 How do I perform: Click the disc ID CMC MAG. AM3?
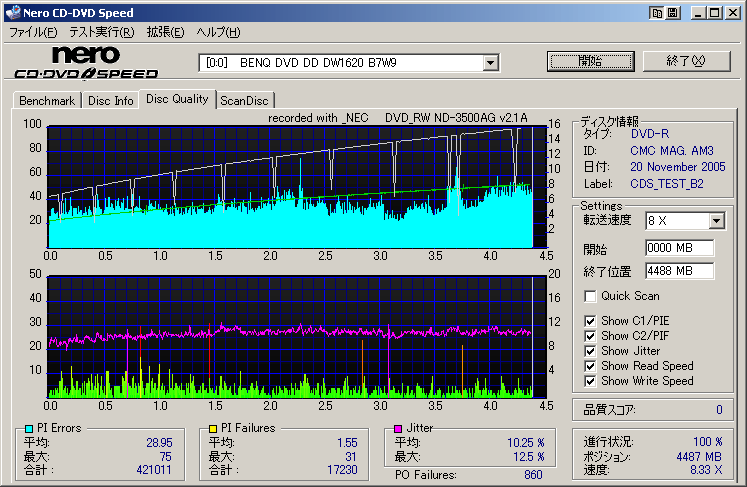(x=672, y=151)
